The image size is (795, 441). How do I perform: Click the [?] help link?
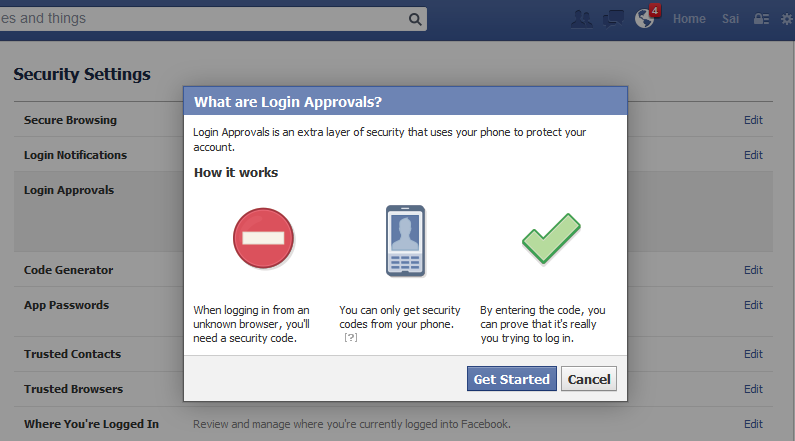tap(350, 338)
